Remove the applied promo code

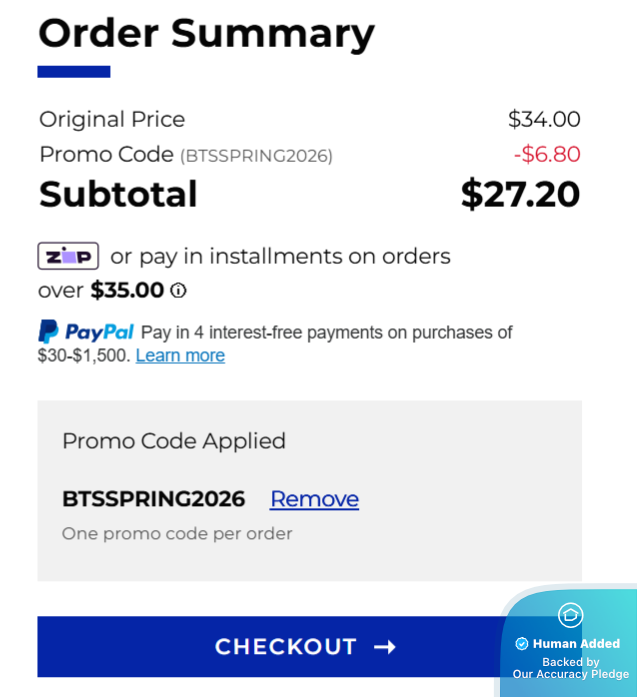[314, 499]
